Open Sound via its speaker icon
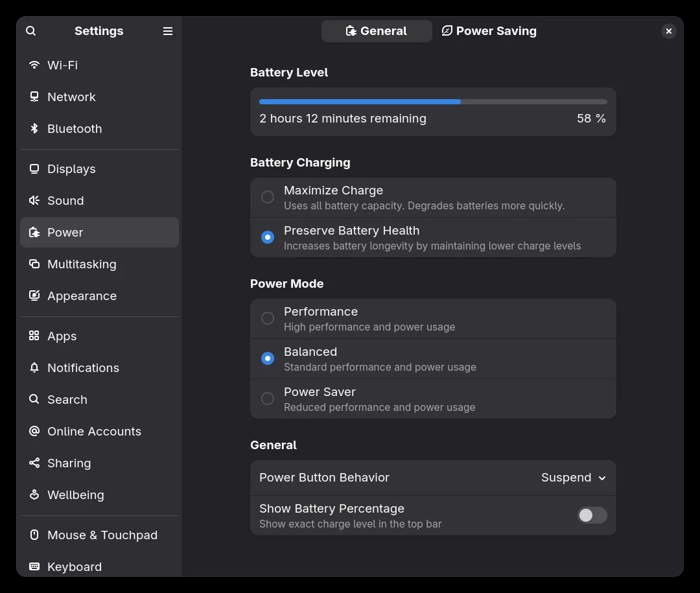Image resolution: width=700 pixels, height=593 pixels. click(x=34, y=200)
